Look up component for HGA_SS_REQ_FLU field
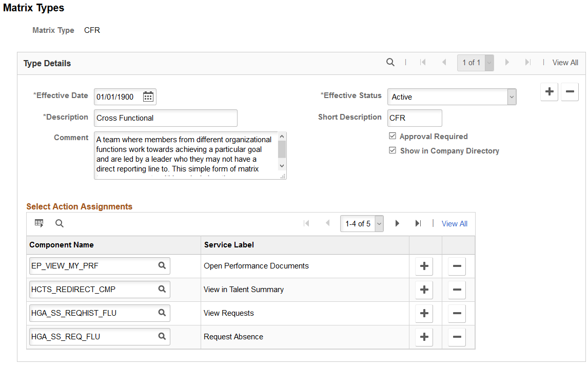 (x=162, y=336)
